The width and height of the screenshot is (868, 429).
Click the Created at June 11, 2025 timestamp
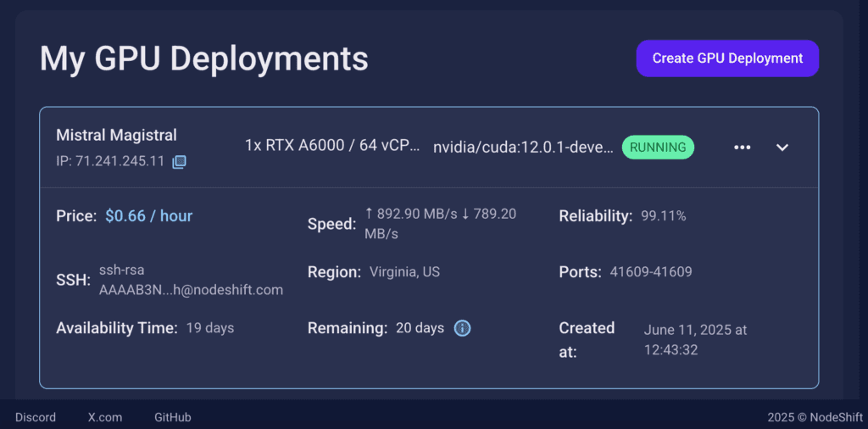tap(695, 340)
